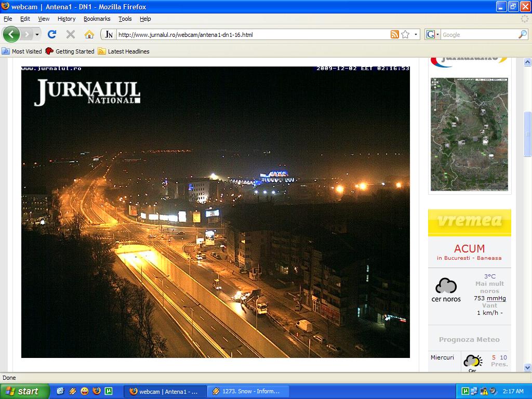Open the Help menu
This screenshot has height=399, width=532.
coord(145,19)
